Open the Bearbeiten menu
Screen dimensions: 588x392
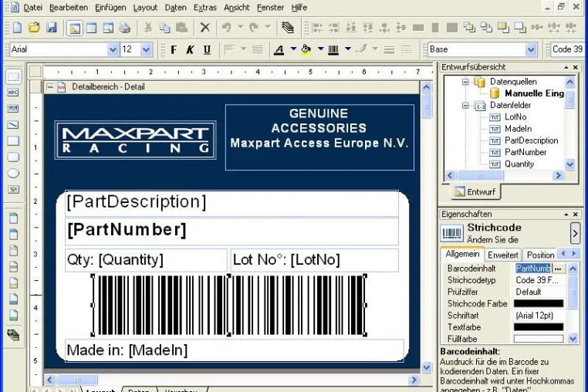69,8
